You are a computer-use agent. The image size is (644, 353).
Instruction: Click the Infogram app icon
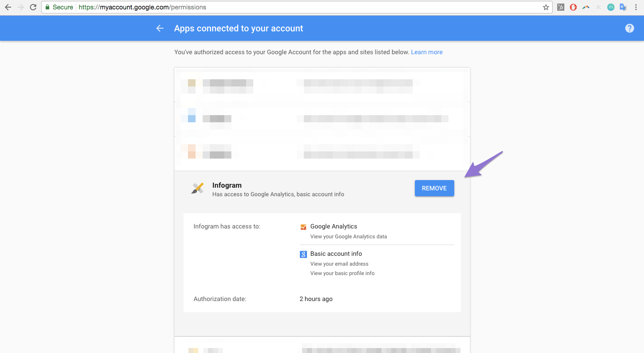[x=197, y=189]
